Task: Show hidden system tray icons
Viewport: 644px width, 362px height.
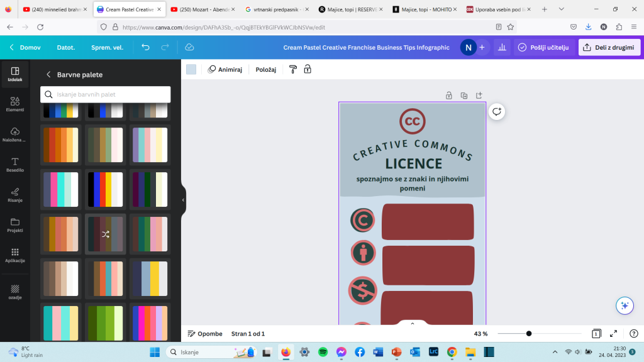Action: click(555, 352)
